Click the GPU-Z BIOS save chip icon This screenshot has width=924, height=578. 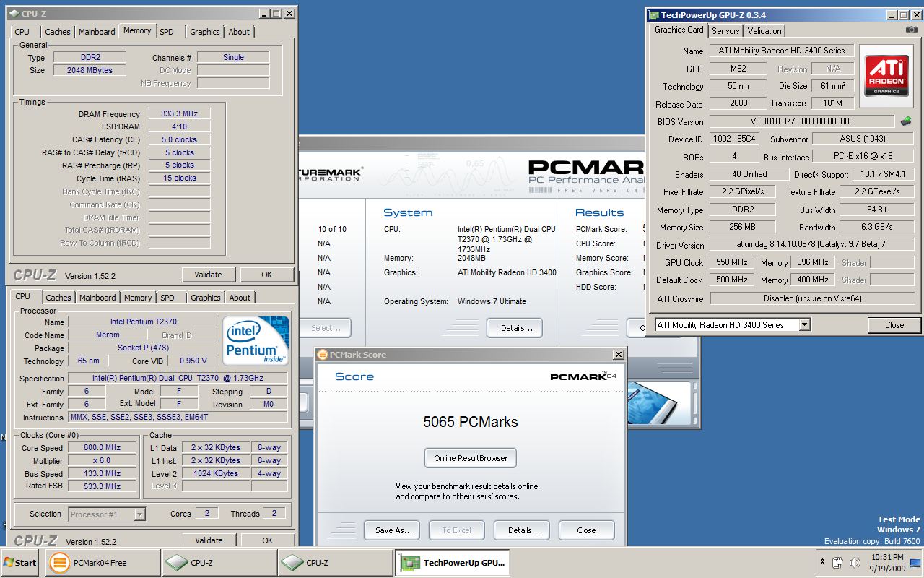[906, 121]
